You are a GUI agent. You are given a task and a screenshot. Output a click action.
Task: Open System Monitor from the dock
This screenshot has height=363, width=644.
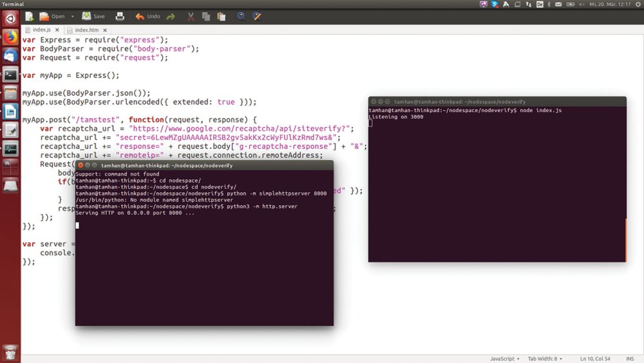[10, 149]
